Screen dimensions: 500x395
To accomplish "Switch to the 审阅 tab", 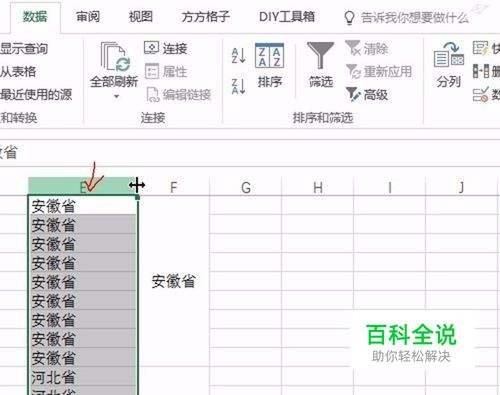I will (x=88, y=17).
